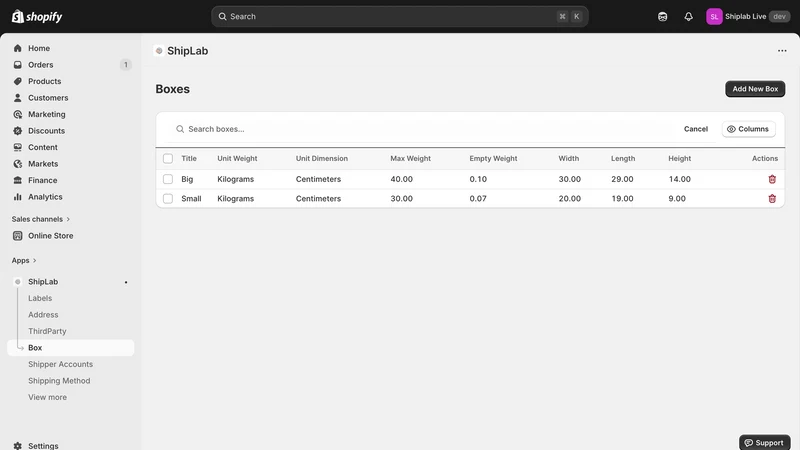Click the Big box title cell
800x450 pixels.
tap(187, 179)
